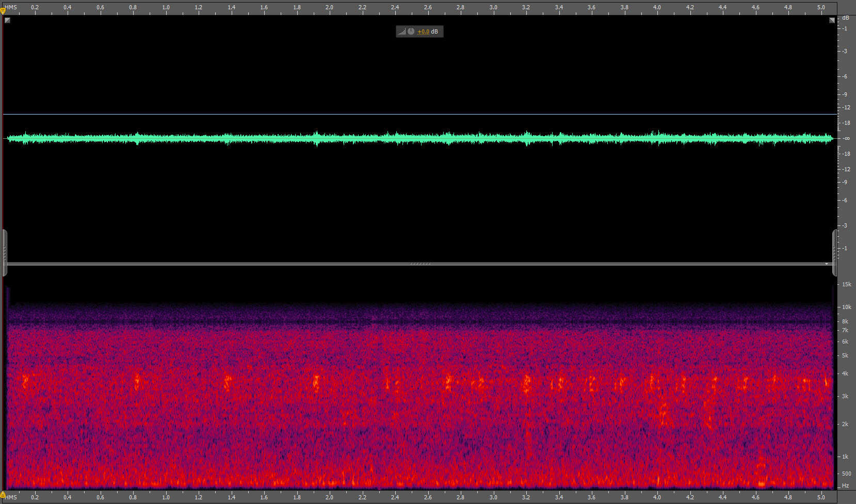Viewport: 856px width, 504px height.
Task: Click the 1k label on the frequency scale
Action: pos(845,457)
